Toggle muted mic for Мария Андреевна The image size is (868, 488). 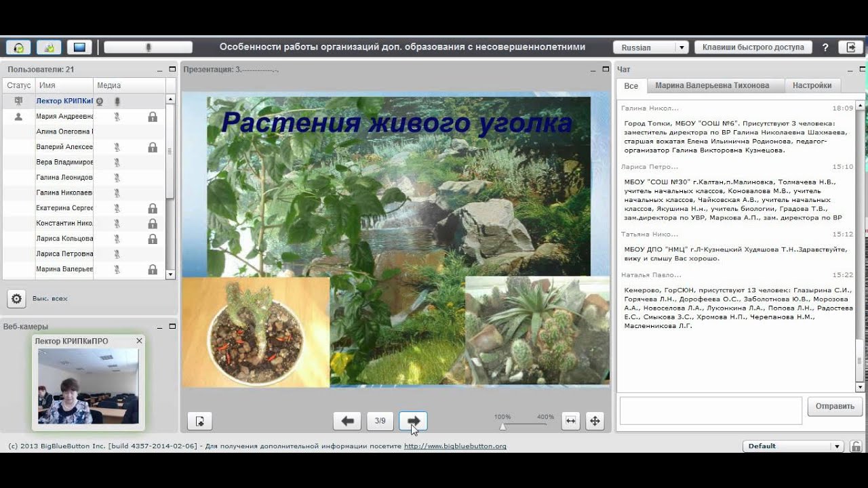(x=117, y=117)
